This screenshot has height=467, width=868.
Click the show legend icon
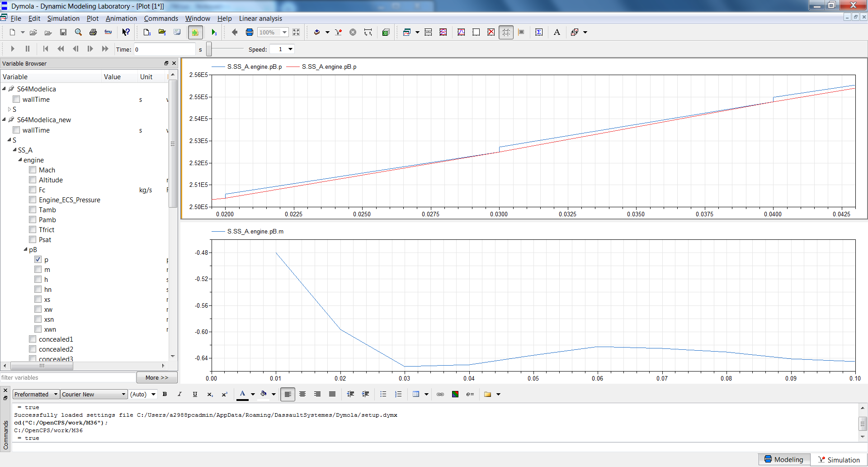coord(522,32)
